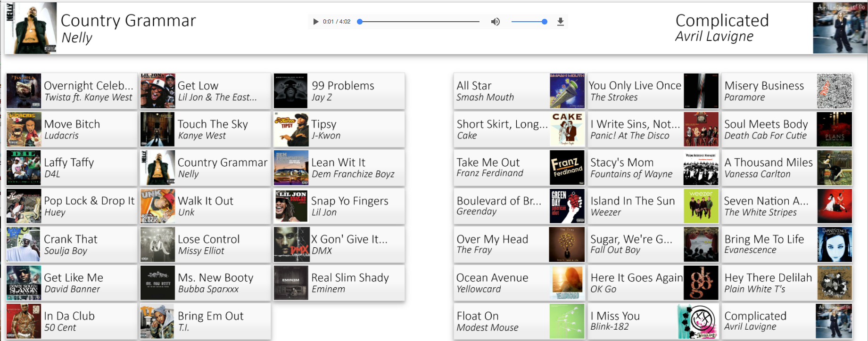Click the Weezer green album cover
Screen dimensions: 868x341
(x=701, y=206)
